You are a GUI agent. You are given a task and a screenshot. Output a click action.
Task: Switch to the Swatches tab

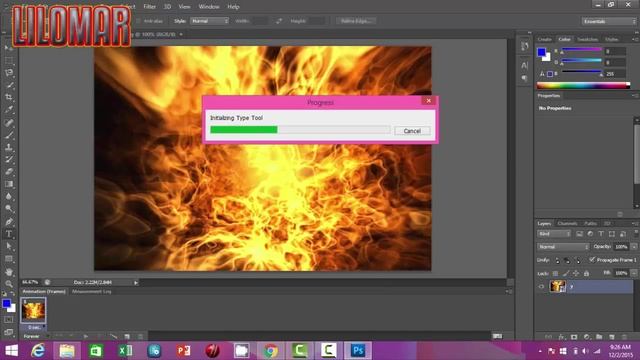coord(587,39)
